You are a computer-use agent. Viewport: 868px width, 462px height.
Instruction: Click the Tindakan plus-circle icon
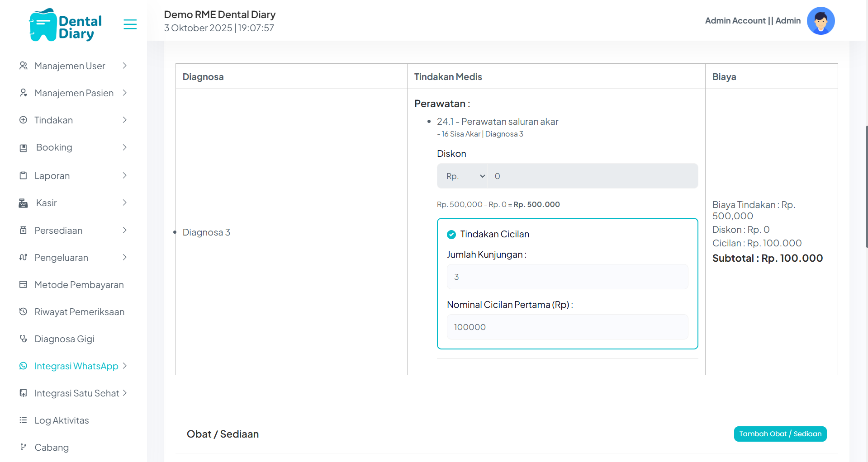(24, 120)
